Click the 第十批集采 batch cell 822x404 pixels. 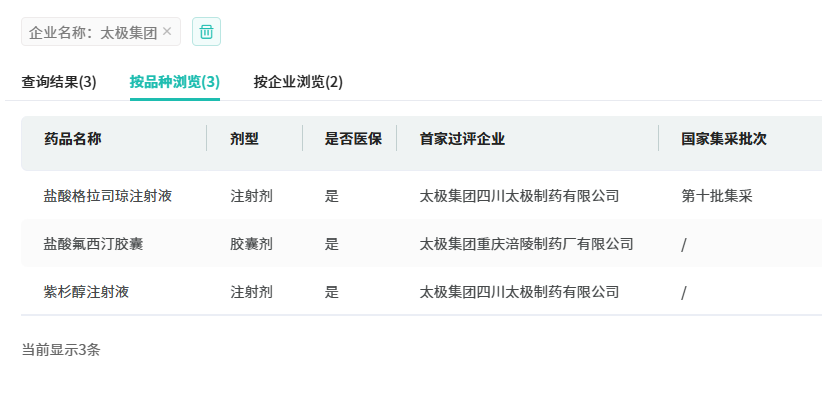click(716, 196)
